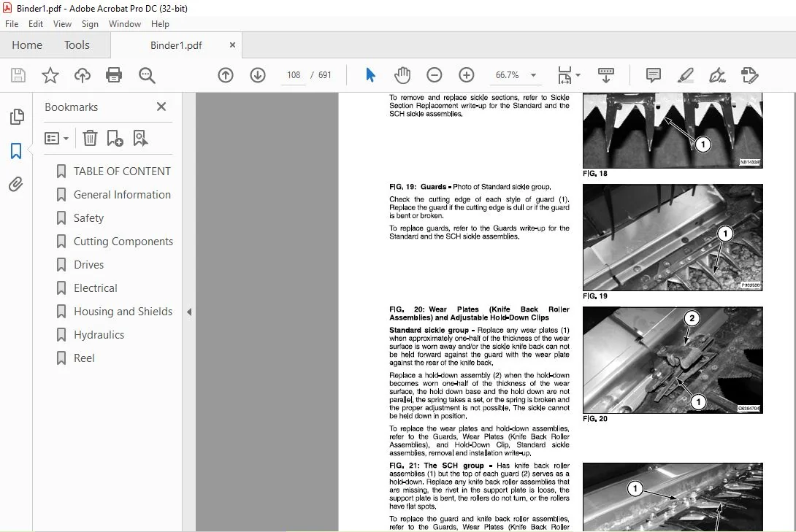Delete the selected bookmark

pyautogui.click(x=90, y=138)
